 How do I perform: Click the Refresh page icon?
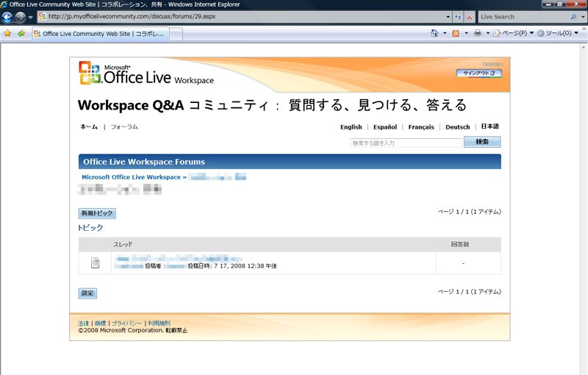[458, 17]
